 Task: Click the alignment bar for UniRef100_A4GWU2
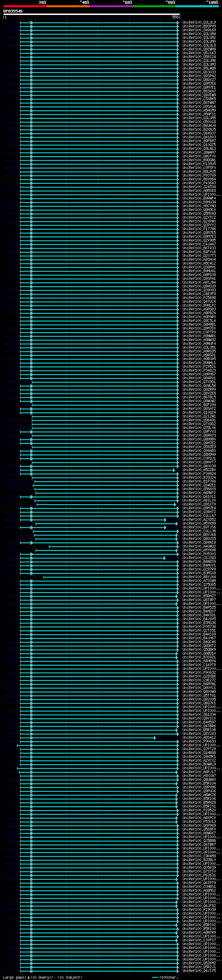pyautogui.click(x=113, y=547)
